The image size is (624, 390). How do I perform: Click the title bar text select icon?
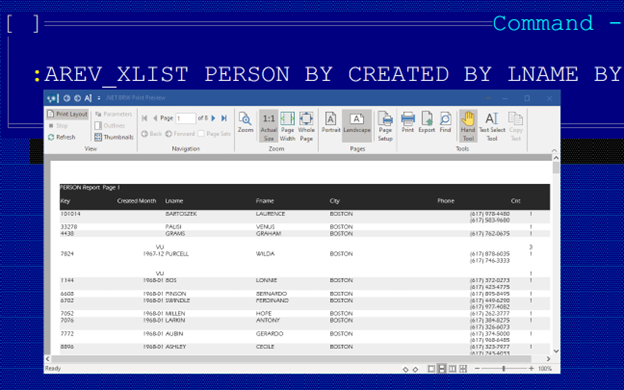click(x=88, y=98)
